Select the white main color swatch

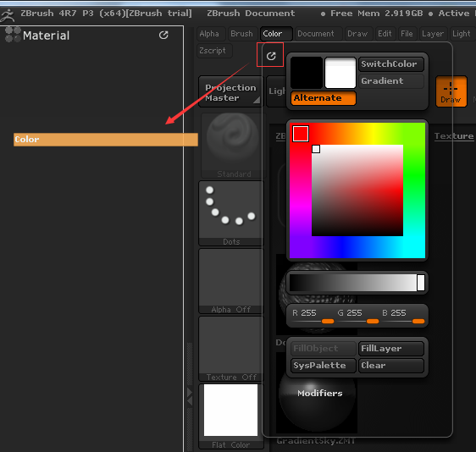pyautogui.click(x=340, y=73)
